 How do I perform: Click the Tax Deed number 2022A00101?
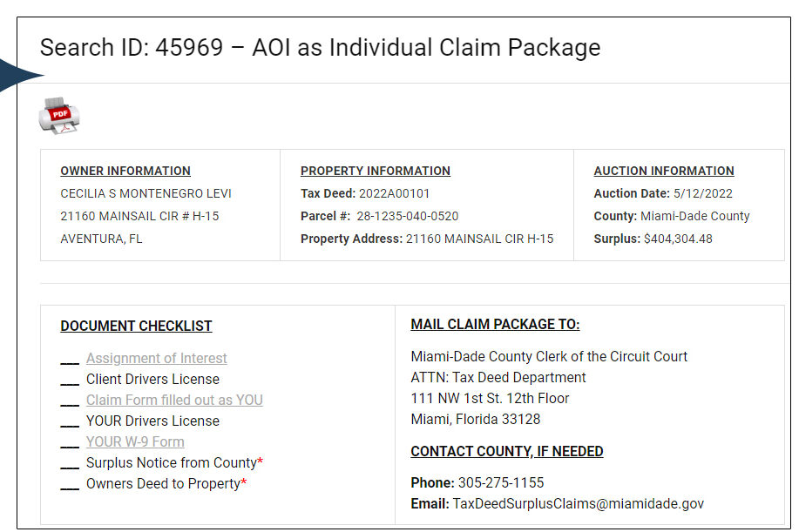[395, 193]
